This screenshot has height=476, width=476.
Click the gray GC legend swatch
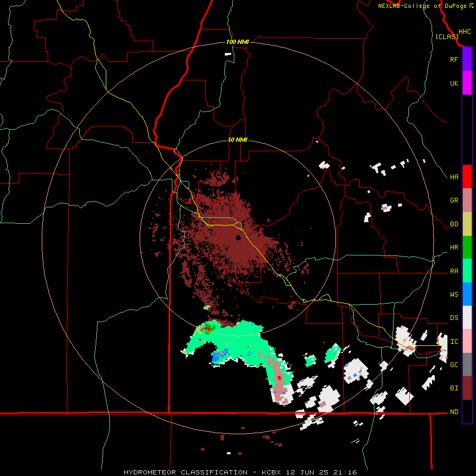click(x=467, y=364)
